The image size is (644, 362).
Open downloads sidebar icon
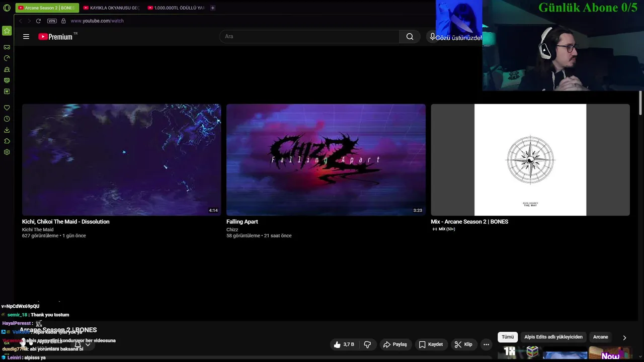(x=7, y=130)
